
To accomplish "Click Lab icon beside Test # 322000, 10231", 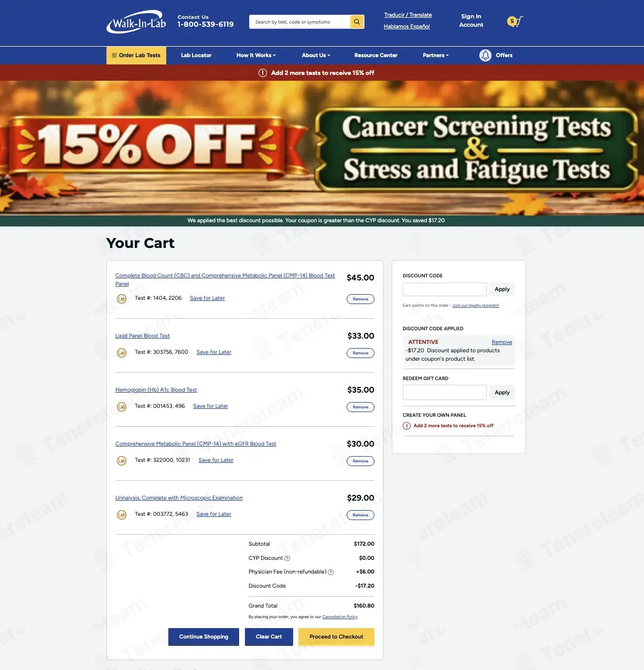I will (x=122, y=461).
